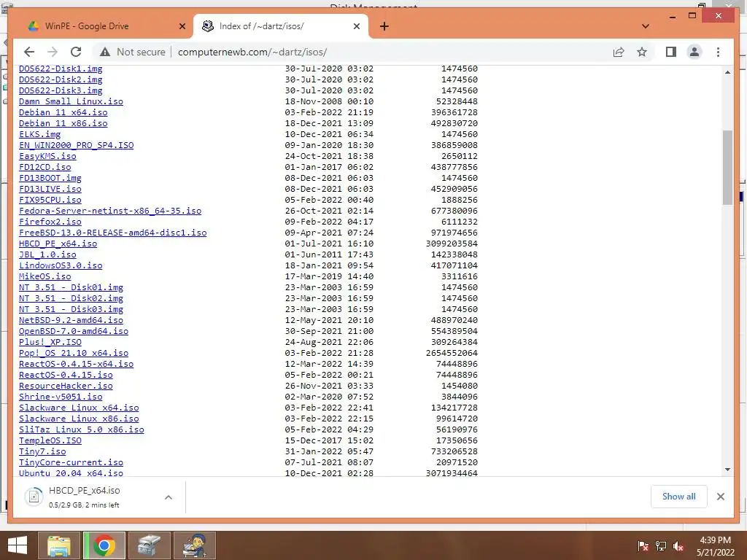The height and width of the screenshot is (560, 747).
Task: Select the Index of /~dartz/isos/ tab
Action: (x=280, y=26)
